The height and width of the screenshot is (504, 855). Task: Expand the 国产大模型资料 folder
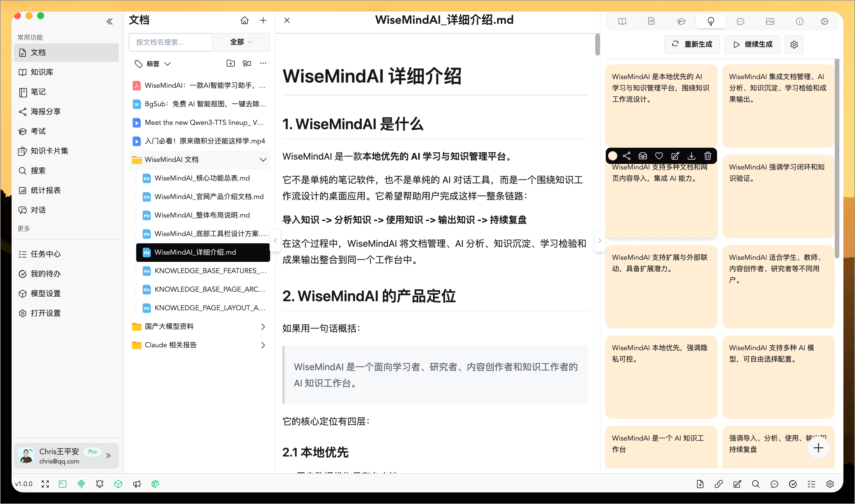(x=263, y=326)
